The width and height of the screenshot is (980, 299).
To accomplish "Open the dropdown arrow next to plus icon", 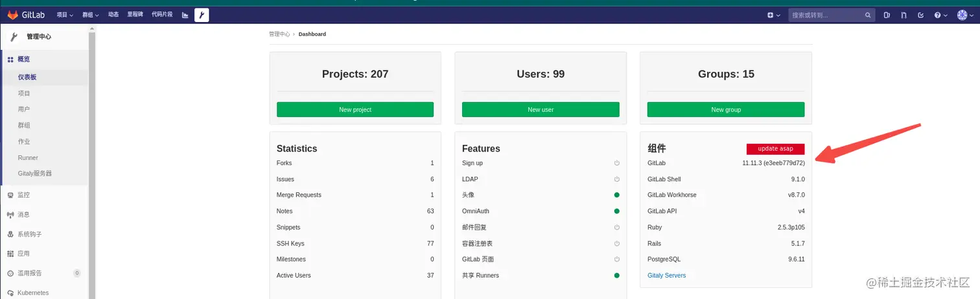I will (x=778, y=15).
